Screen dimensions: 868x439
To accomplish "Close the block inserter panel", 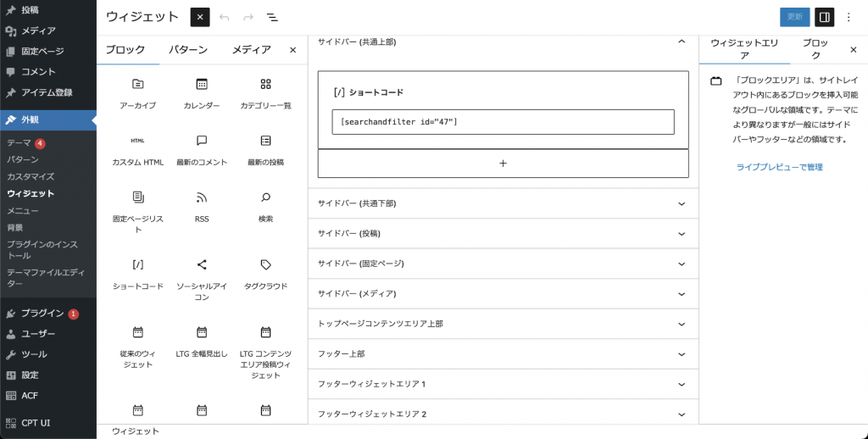I will (292, 50).
